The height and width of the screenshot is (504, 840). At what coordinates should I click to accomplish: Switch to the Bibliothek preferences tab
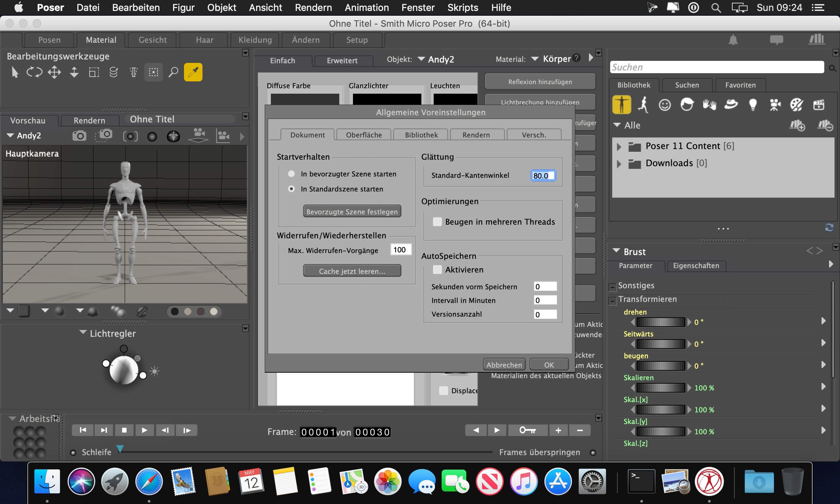421,135
